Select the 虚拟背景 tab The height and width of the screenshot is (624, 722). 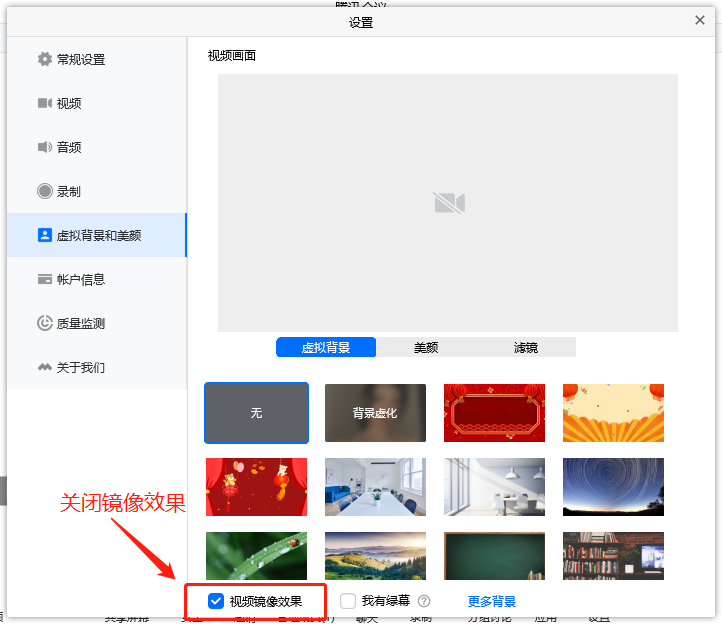[x=326, y=347]
